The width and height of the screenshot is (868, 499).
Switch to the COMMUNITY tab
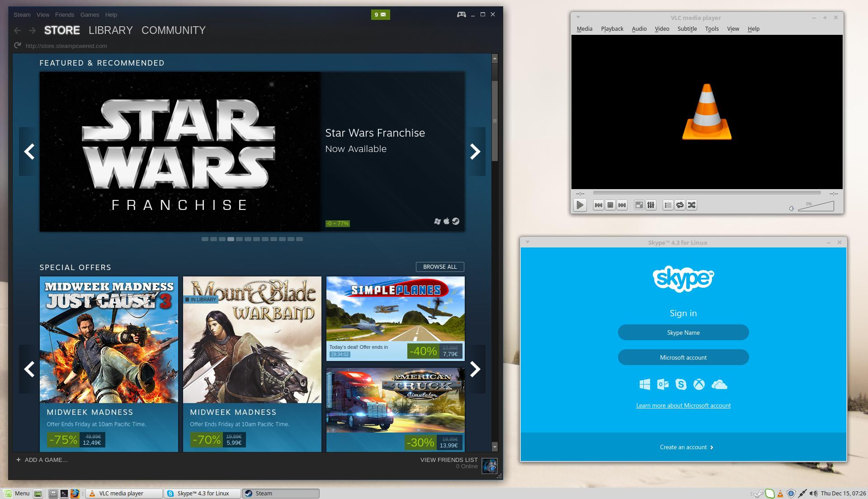click(174, 30)
